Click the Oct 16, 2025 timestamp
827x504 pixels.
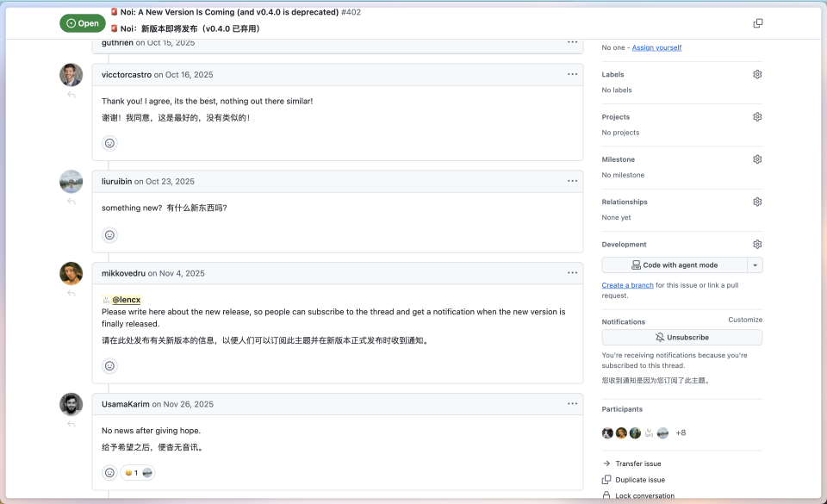(189, 75)
